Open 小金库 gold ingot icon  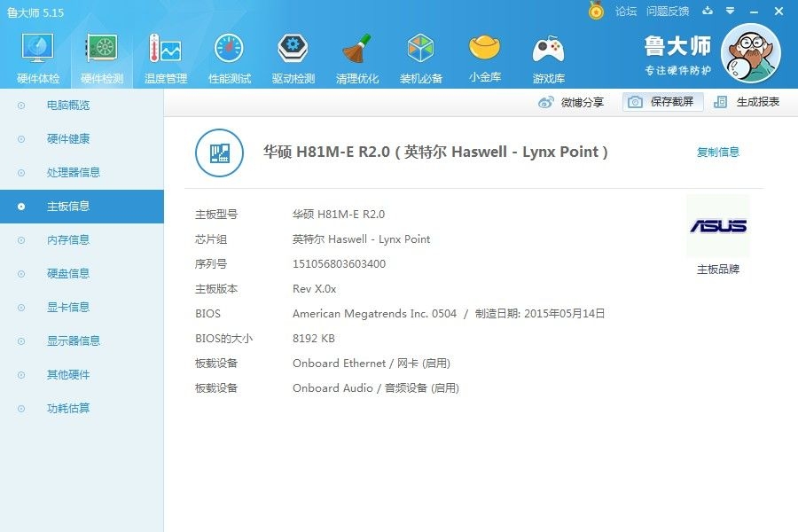point(484,47)
